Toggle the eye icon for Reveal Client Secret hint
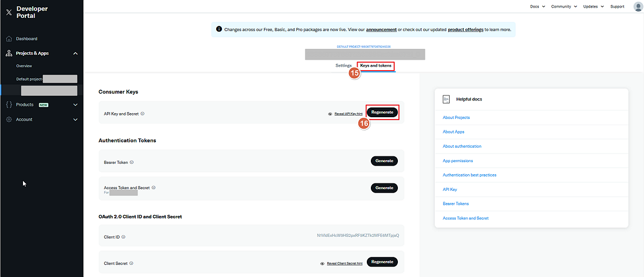The height and width of the screenshot is (277, 644). (x=323, y=264)
